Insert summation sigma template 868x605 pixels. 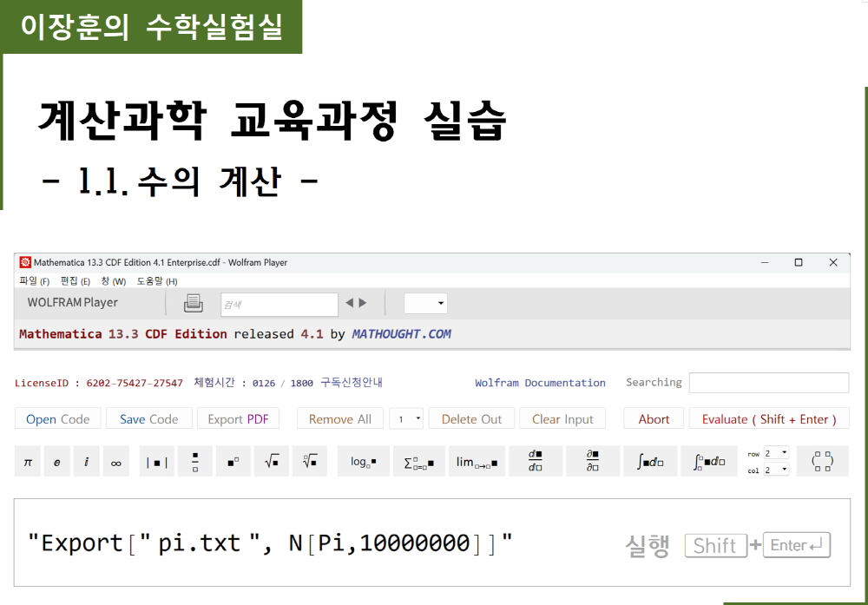point(419,462)
